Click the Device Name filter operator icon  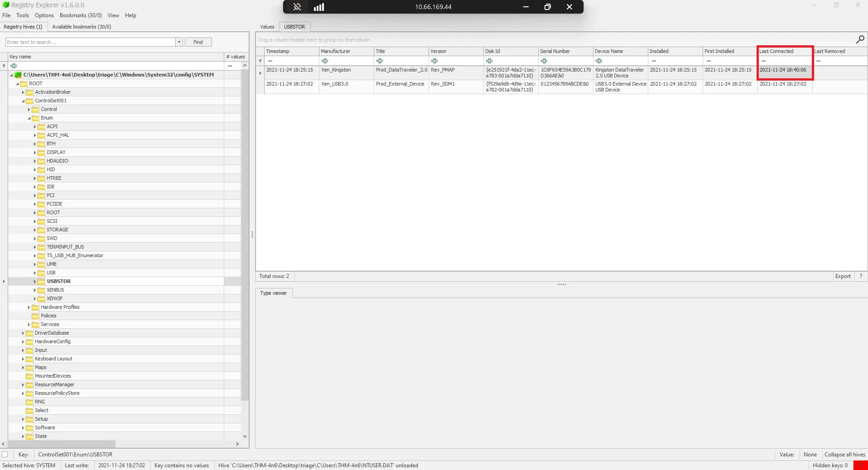pos(599,61)
